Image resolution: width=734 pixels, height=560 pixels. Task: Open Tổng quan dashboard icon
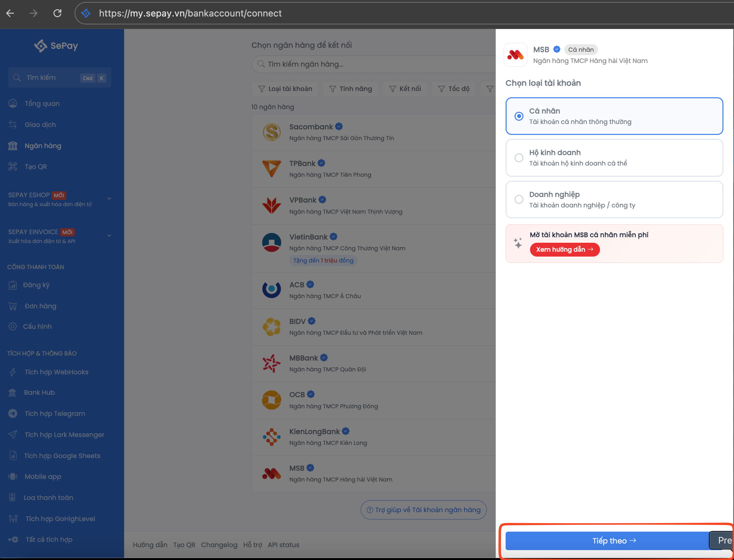coord(13,104)
